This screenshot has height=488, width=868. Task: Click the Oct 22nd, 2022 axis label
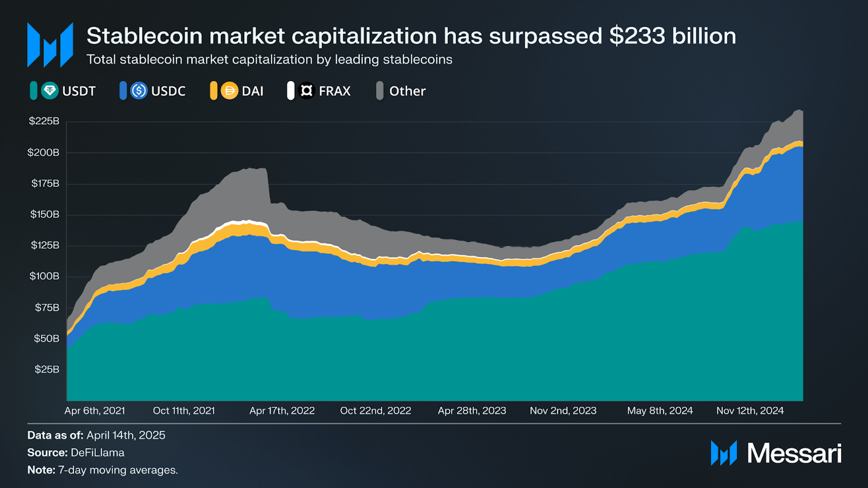(x=376, y=411)
